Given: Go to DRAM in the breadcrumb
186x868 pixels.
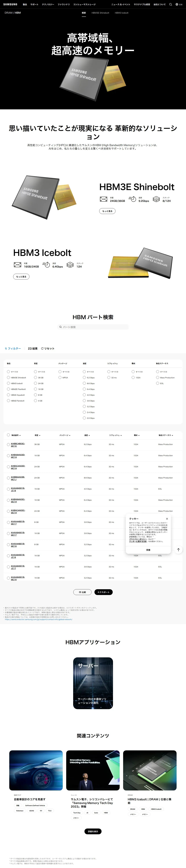Looking at the screenshot, I should (8, 13).
